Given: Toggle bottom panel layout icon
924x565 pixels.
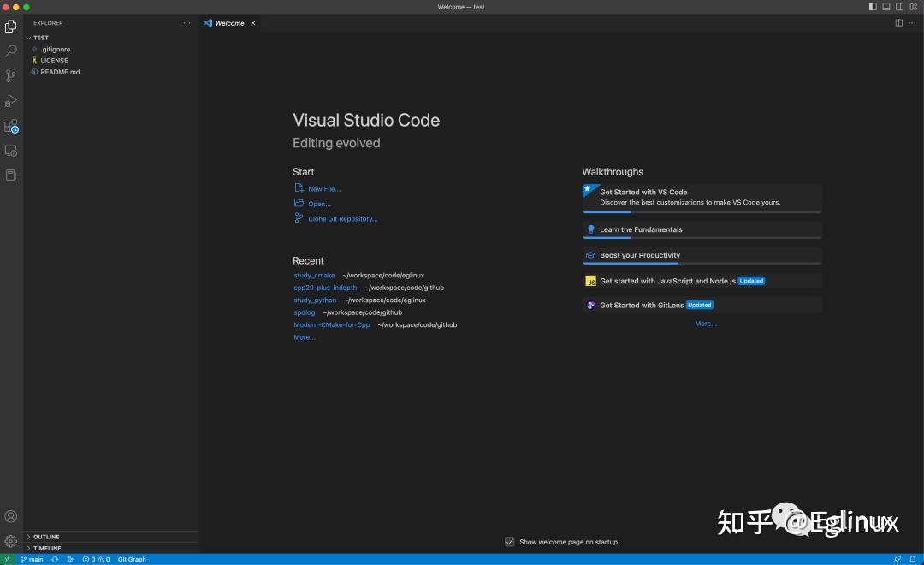Looking at the screenshot, I should [886, 7].
